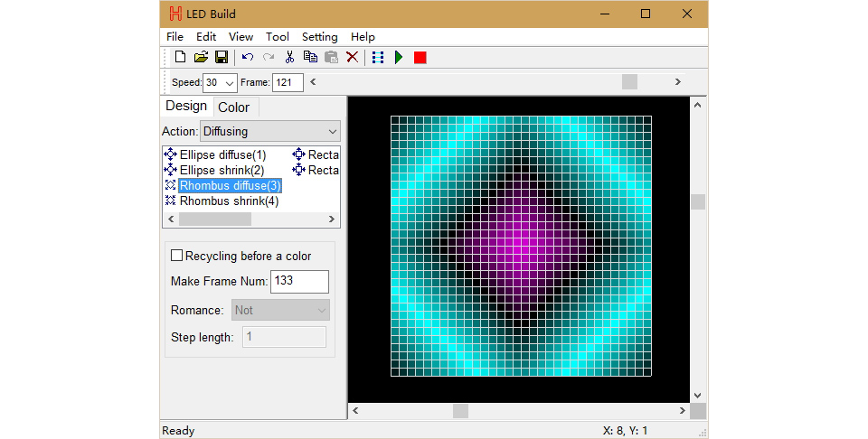Screen dimensions: 868x439
Task: Undo last action via toolbar arrow
Action: [x=248, y=57]
